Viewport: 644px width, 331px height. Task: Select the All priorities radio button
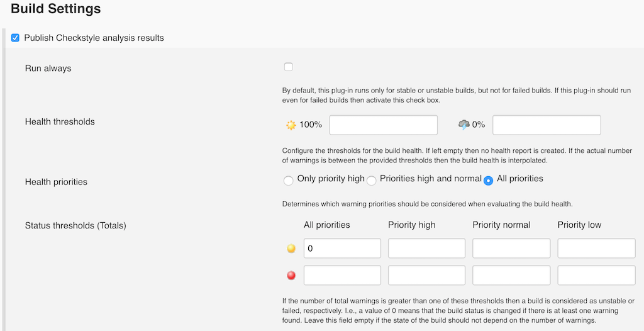point(488,181)
